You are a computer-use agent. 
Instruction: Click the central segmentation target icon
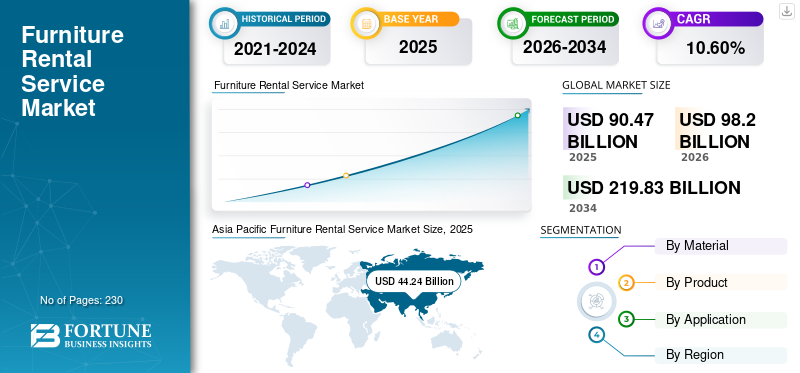tap(595, 301)
